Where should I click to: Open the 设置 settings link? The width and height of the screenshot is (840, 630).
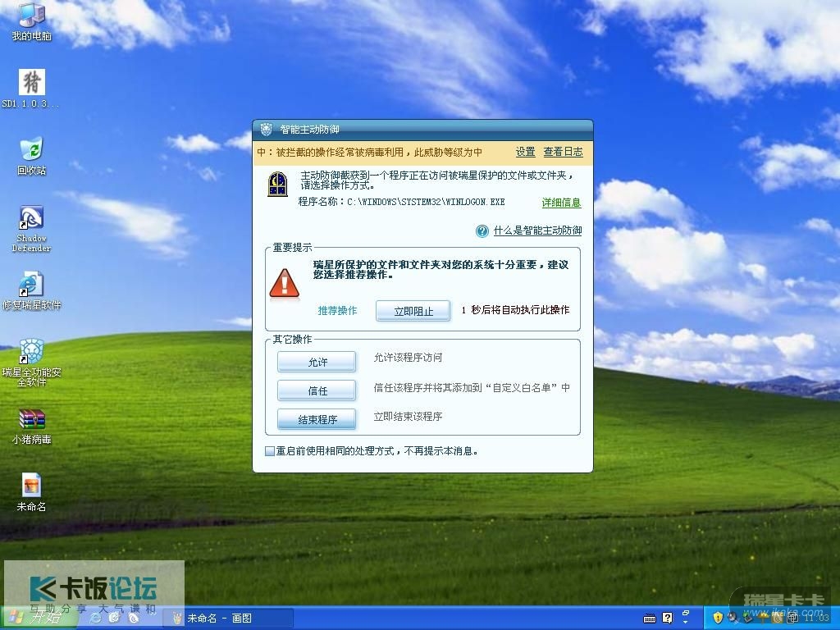click(x=526, y=152)
